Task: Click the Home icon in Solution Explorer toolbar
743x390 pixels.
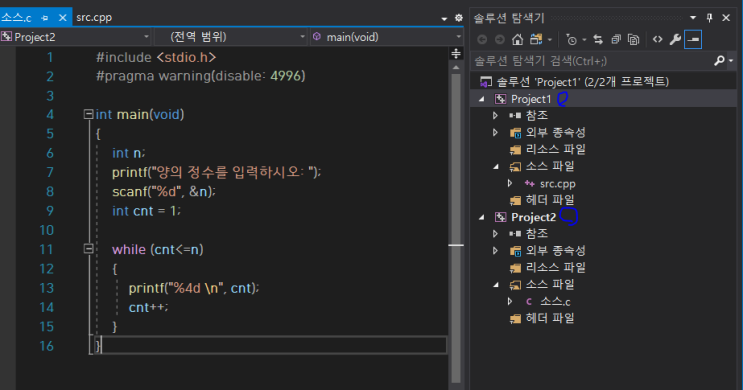Action: coord(517,40)
